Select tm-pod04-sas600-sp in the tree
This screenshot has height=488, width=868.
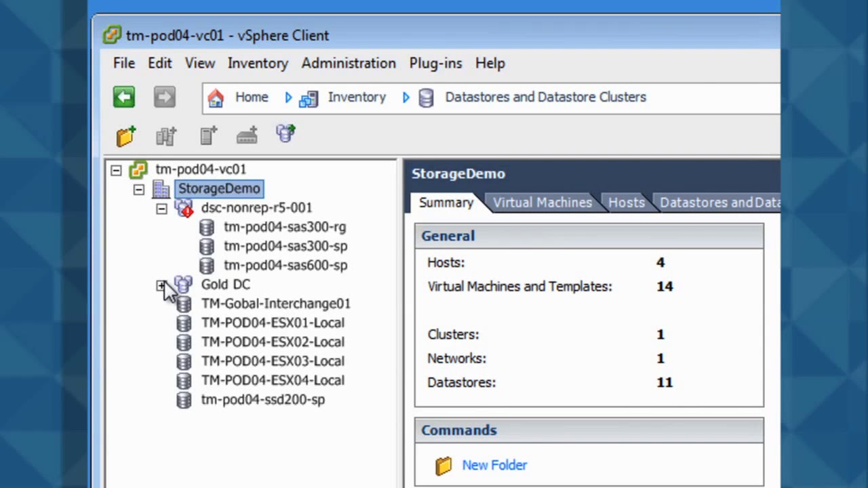(285, 265)
